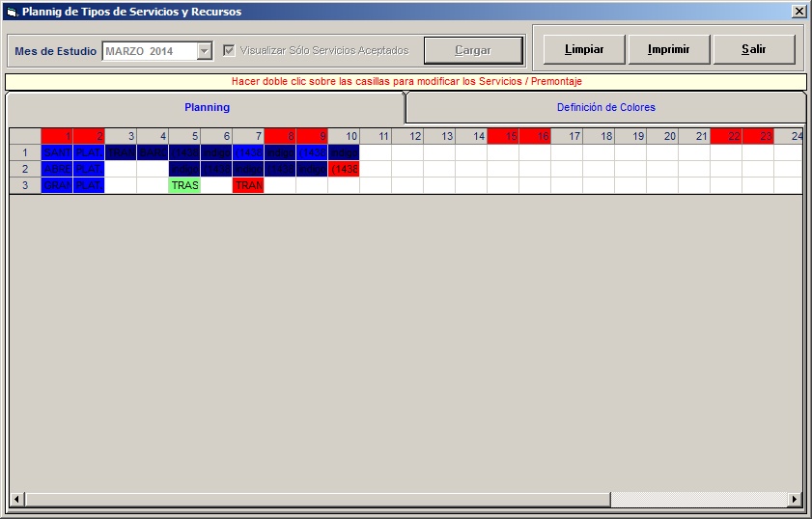Close the Plannig de Tipos window

click(799, 12)
